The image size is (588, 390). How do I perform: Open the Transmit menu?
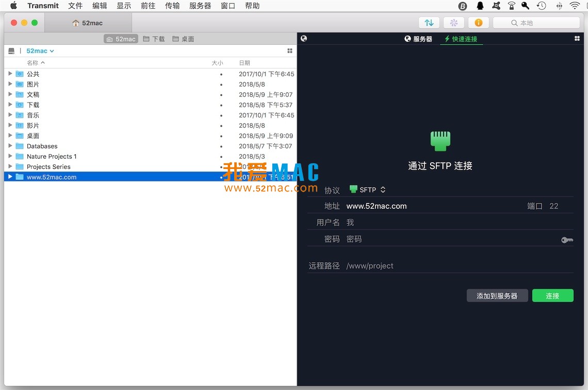tap(43, 6)
